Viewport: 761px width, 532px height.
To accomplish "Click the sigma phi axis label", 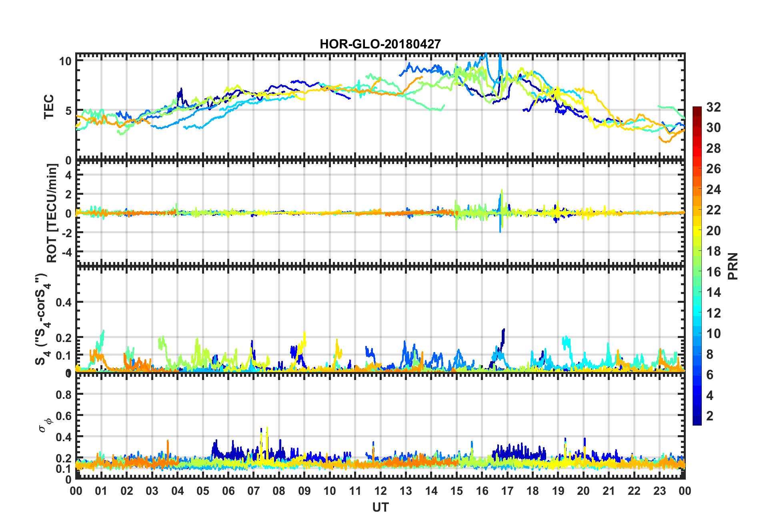I will coord(45,425).
